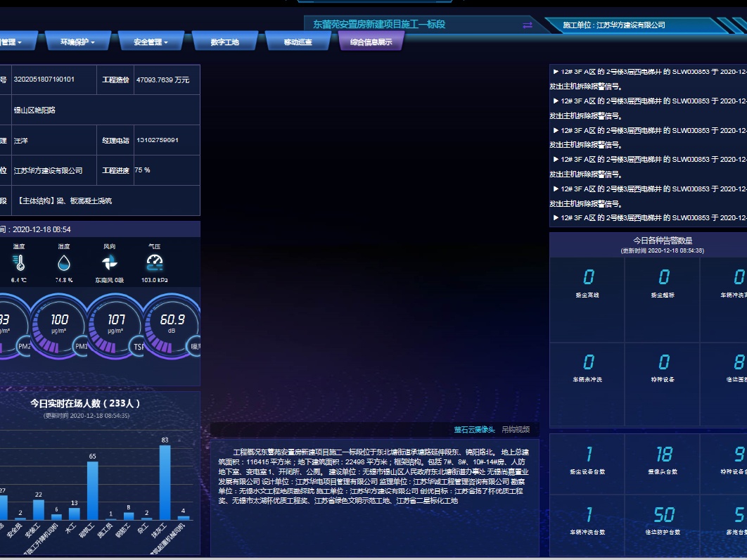
Task: Click the air pressure gauge icon
Action: 155,263
